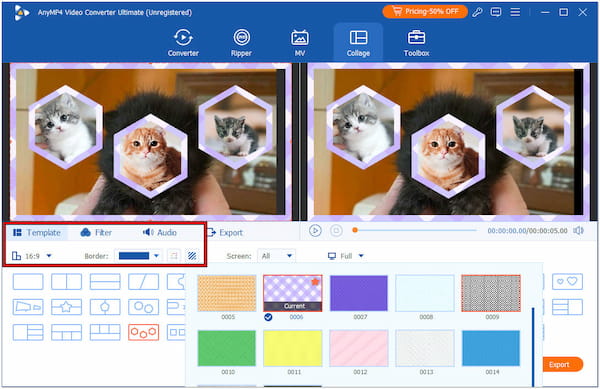Switch to the Export tab
Screen dimensions: 600x389
pos(225,233)
